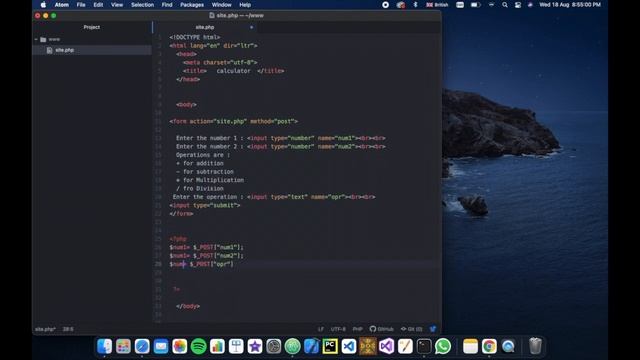This screenshot has width=640, height=360.
Task: Click site.php file name in status bar
Action: [45, 329]
